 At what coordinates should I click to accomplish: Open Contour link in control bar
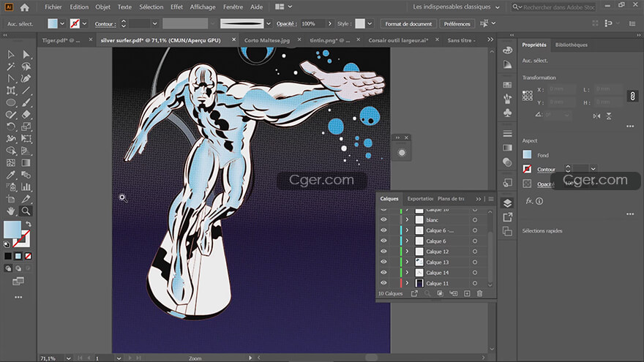coord(104,24)
